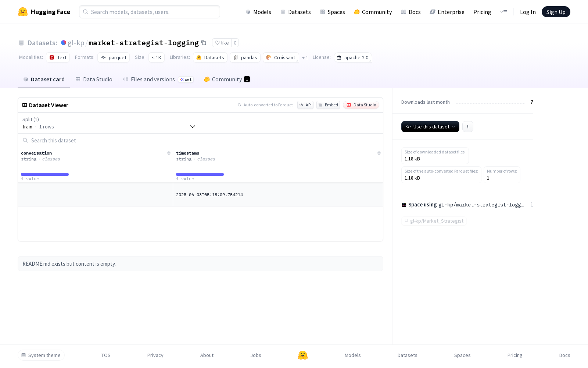Image resolution: width=588 pixels, height=368 pixels.
Task: Open Pricing in the top navigation
Action: [482, 12]
